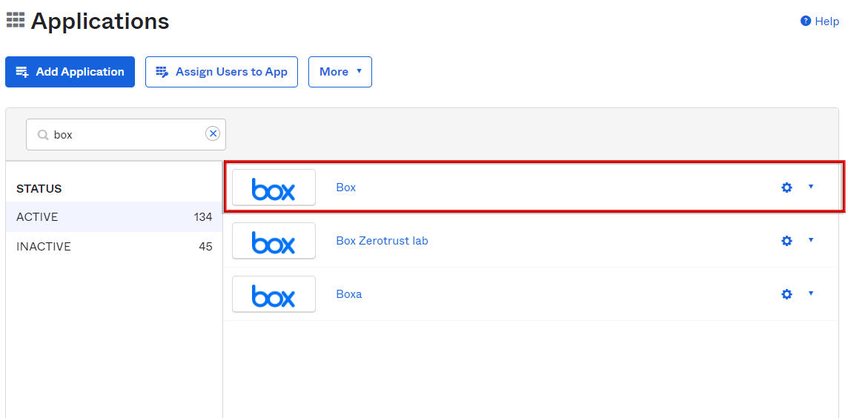Filter by INACTIVE status

(x=114, y=246)
